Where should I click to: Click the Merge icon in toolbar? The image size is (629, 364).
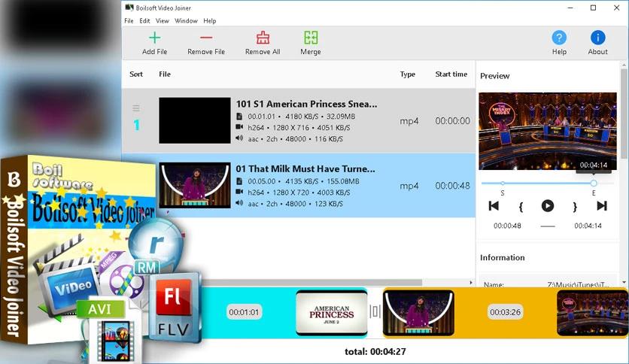coord(311,38)
